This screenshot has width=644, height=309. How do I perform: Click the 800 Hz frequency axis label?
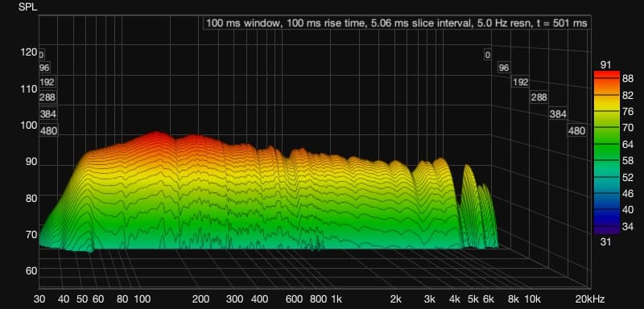pyautogui.click(x=319, y=299)
